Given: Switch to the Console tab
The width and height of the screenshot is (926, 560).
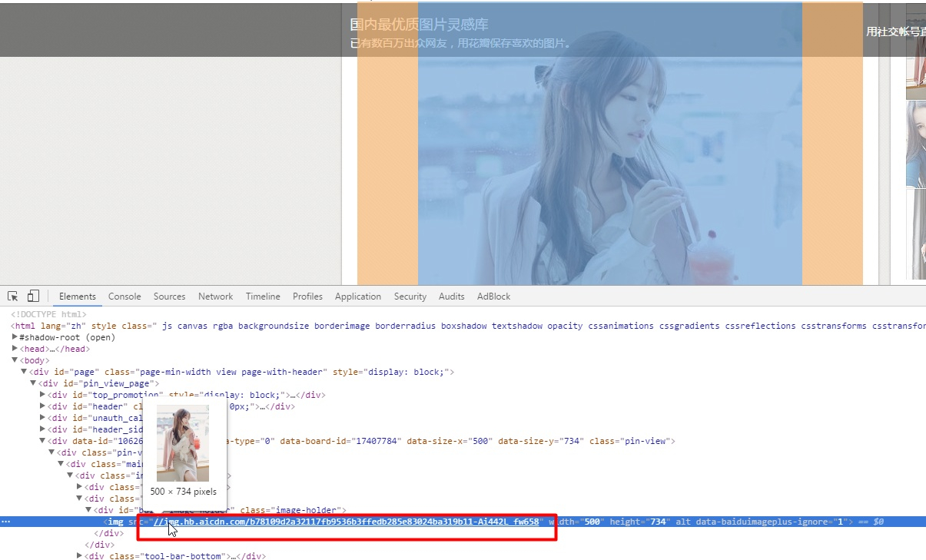Looking at the screenshot, I should point(124,297).
